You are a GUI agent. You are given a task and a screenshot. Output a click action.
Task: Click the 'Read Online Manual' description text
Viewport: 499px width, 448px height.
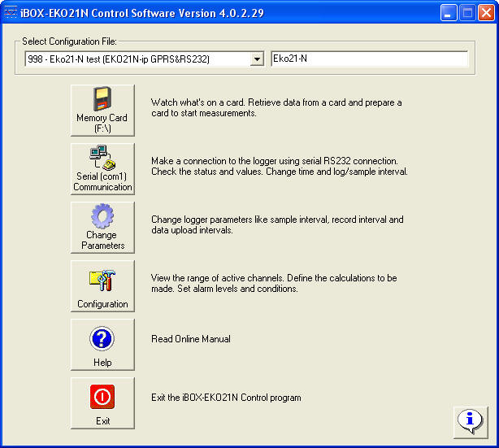pos(191,339)
